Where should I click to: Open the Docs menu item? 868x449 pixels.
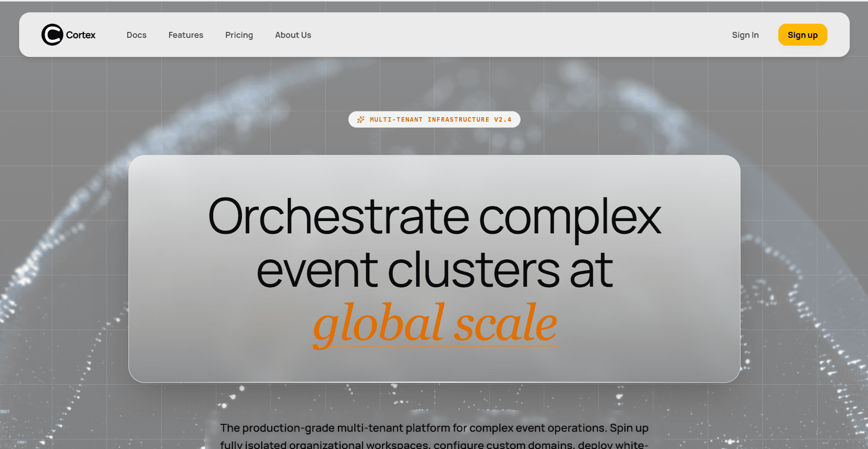point(137,35)
